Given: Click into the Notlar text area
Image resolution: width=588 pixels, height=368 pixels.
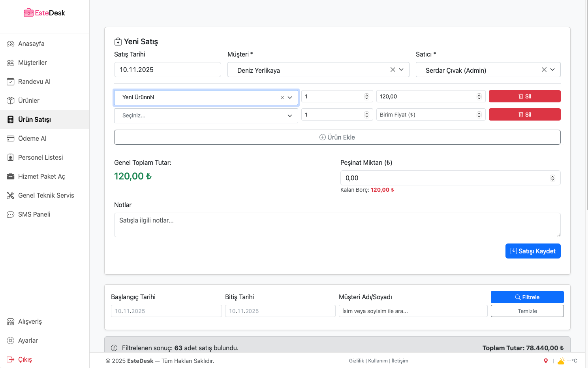Looking at the screenshot, I should [337, 225].
